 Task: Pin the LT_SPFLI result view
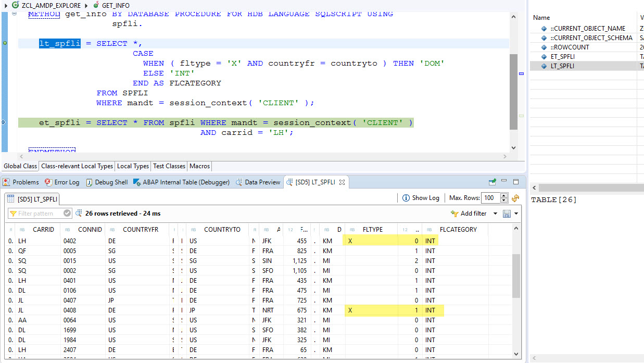coord(492,182)
